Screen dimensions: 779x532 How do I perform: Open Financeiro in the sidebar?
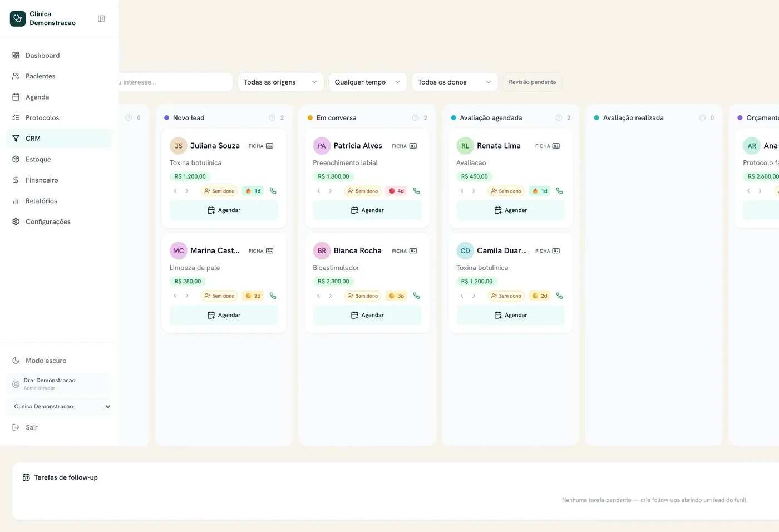59,180
